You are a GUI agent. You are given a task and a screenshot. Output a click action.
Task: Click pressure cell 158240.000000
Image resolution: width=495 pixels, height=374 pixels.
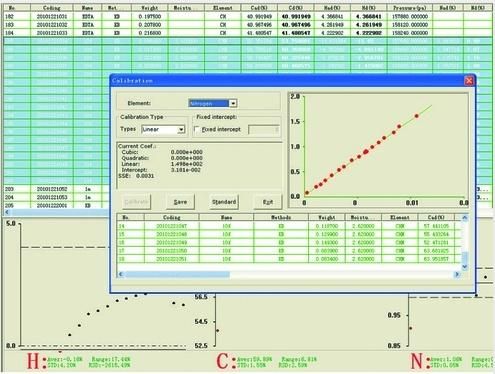[x=410, y=33]
